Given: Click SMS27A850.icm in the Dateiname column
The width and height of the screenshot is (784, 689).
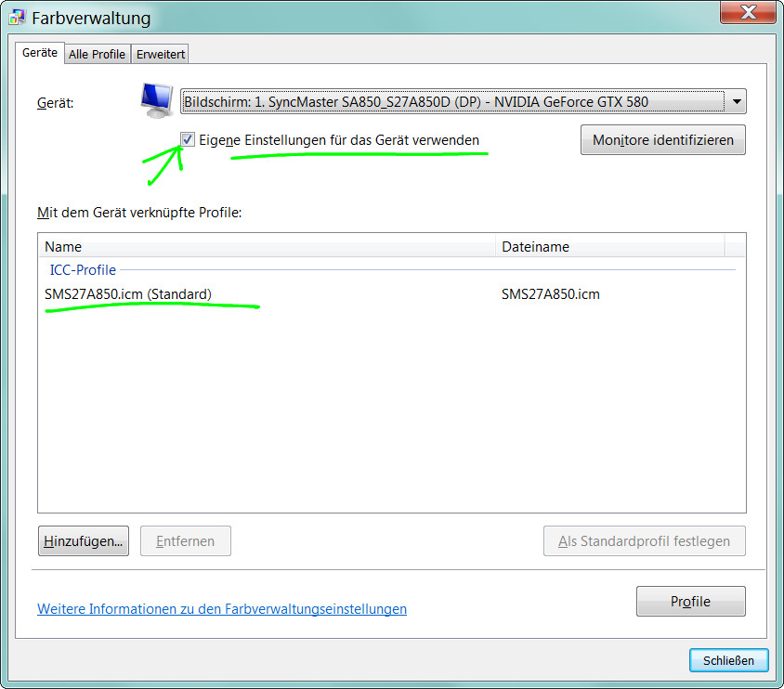Looking at the screenshot, I should point(550,294).
